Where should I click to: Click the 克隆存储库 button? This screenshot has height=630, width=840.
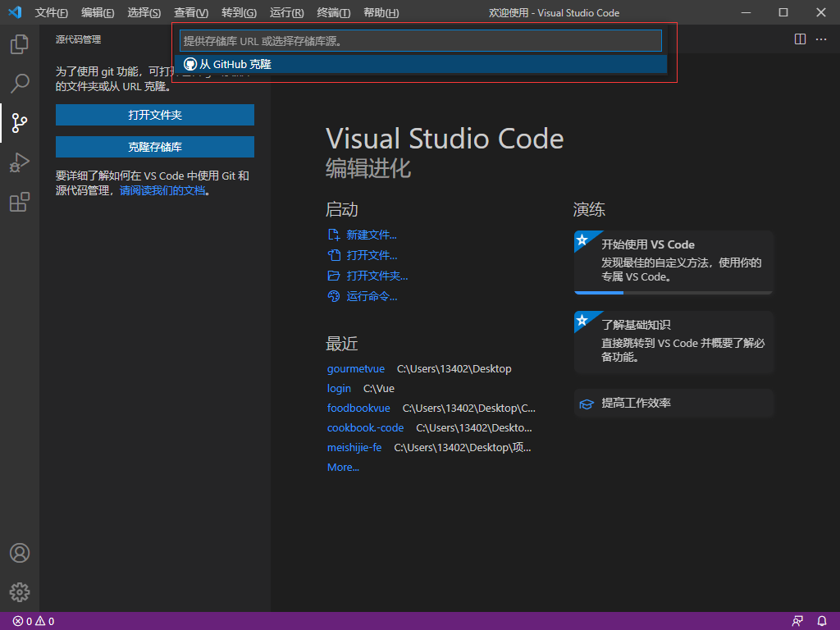[155, 147]
